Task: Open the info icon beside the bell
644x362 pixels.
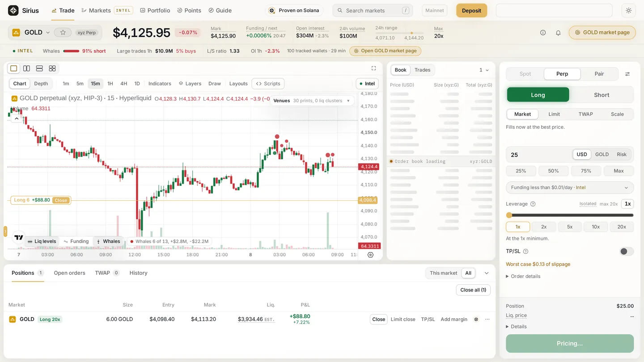Action: point(543,33)
